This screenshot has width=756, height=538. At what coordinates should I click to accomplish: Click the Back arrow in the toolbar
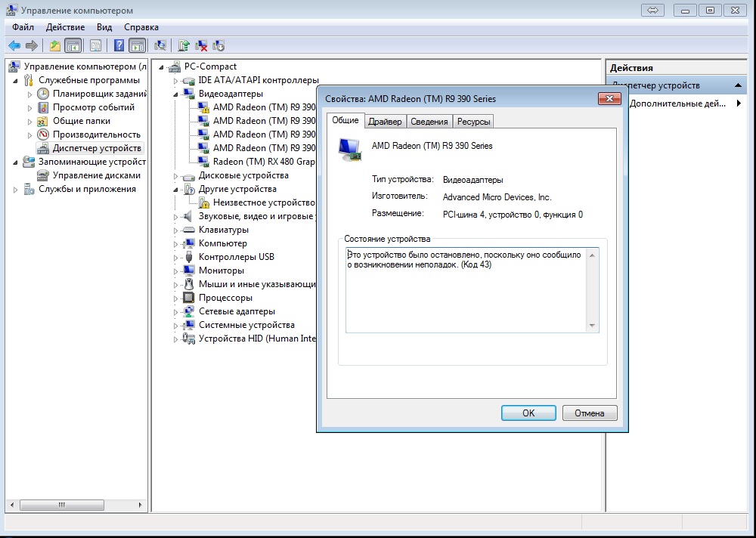point(14,46)
